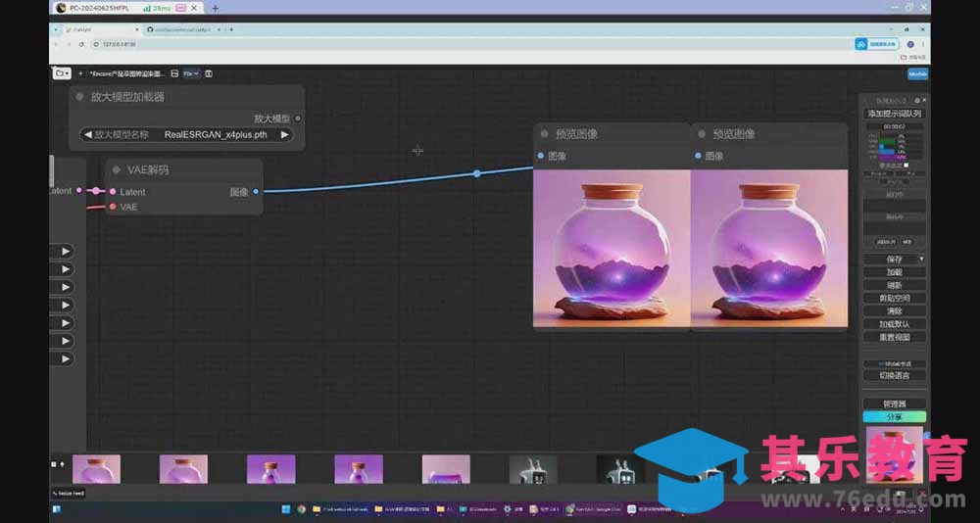Open the third purple bottle thumbnail in feed

coord(270,468)
